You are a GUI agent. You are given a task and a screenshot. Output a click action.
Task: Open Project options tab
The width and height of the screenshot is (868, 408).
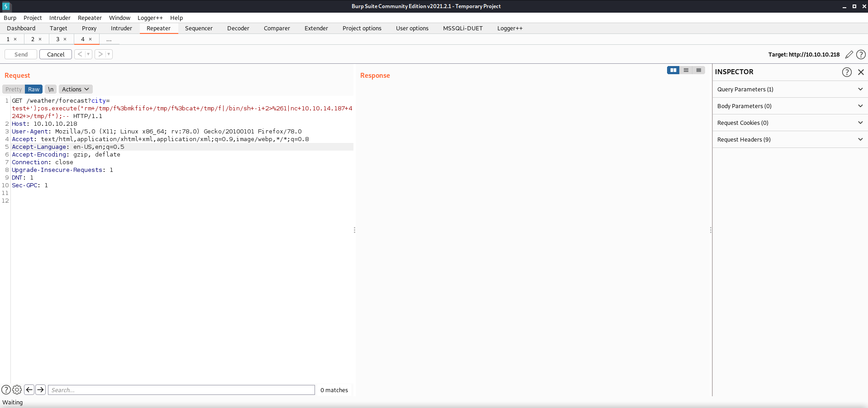click(362, 28)
